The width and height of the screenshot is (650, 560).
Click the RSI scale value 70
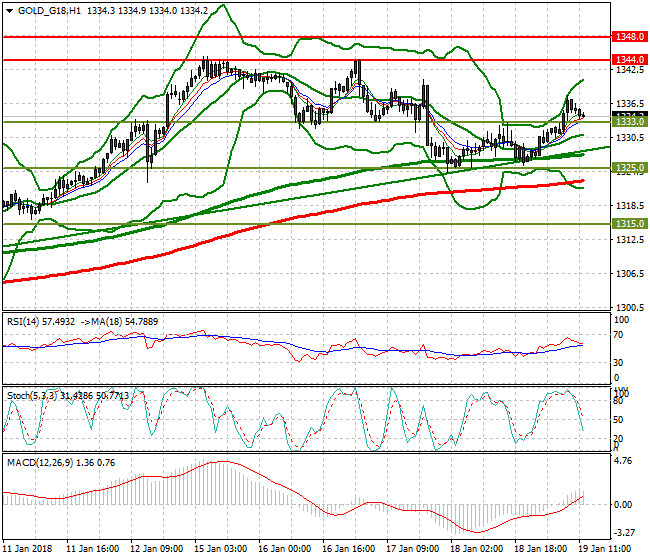[x=618, y=335]
